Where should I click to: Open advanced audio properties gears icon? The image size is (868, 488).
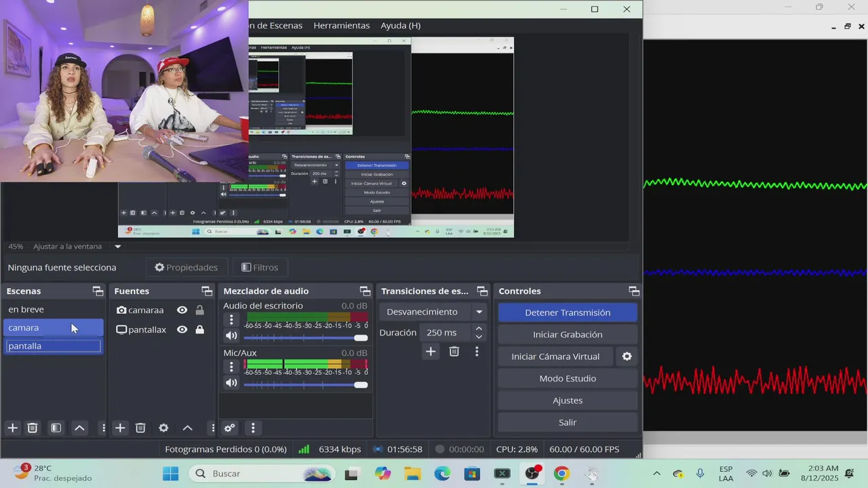[229, 428]
